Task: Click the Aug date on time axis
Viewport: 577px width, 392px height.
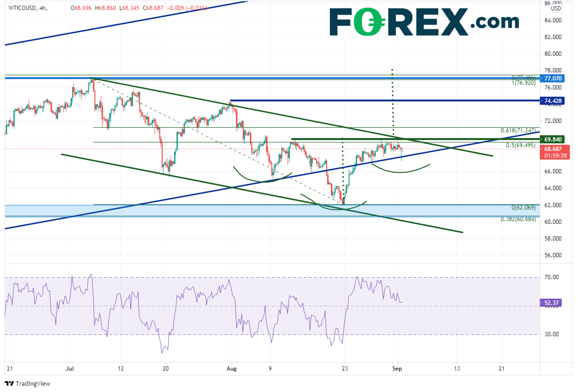Action: (231, 368)
